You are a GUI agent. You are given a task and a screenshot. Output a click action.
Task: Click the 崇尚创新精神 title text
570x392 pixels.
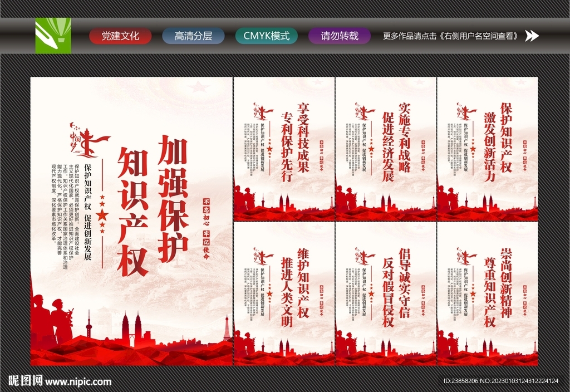click(507, 283)
